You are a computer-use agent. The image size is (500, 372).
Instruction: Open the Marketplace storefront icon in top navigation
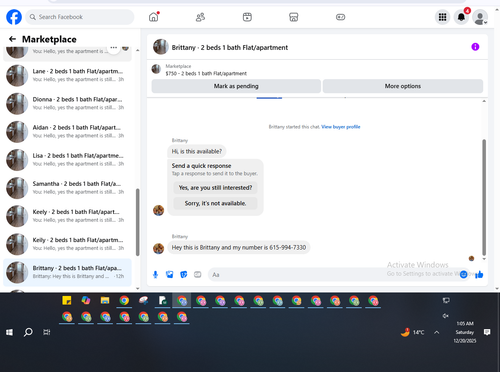coord(294,17)
